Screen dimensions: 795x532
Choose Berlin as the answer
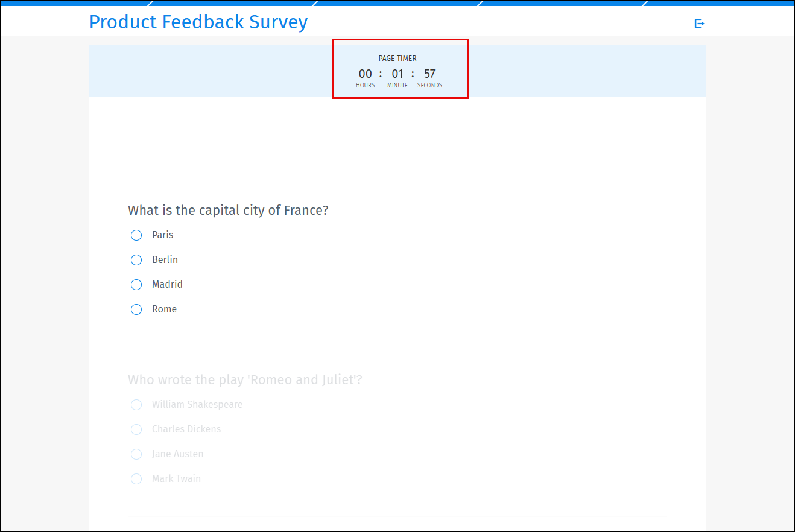[x=136, y=259]
